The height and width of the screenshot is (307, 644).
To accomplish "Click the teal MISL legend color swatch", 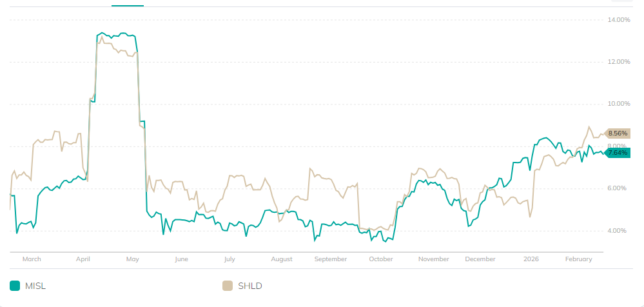I will [x=15, y=286].
